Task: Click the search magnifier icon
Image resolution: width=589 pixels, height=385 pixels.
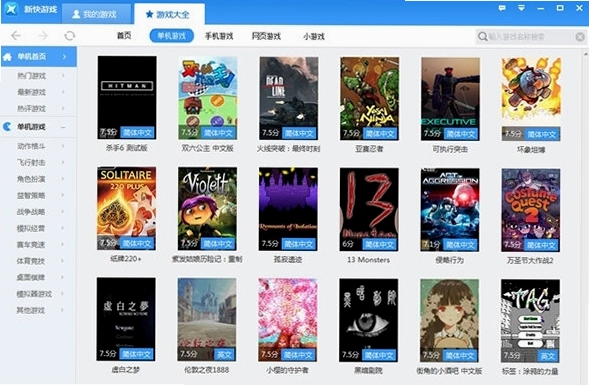Action: [x=482, y=36]
